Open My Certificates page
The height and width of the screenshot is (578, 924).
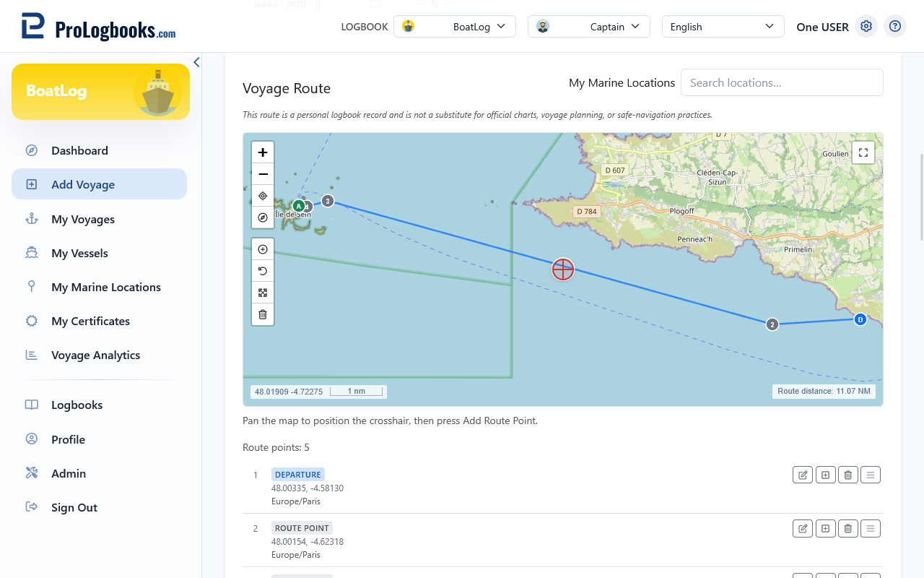(99, 321)
